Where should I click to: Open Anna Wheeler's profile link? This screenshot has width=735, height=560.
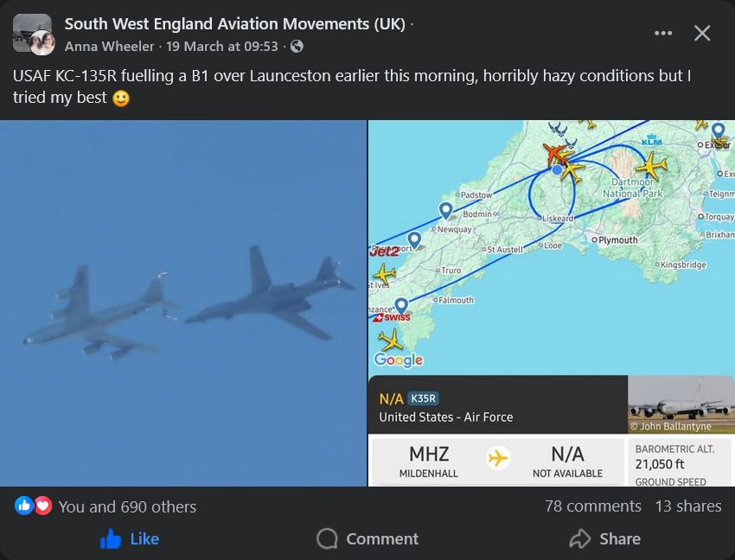[x=109, y=47]
